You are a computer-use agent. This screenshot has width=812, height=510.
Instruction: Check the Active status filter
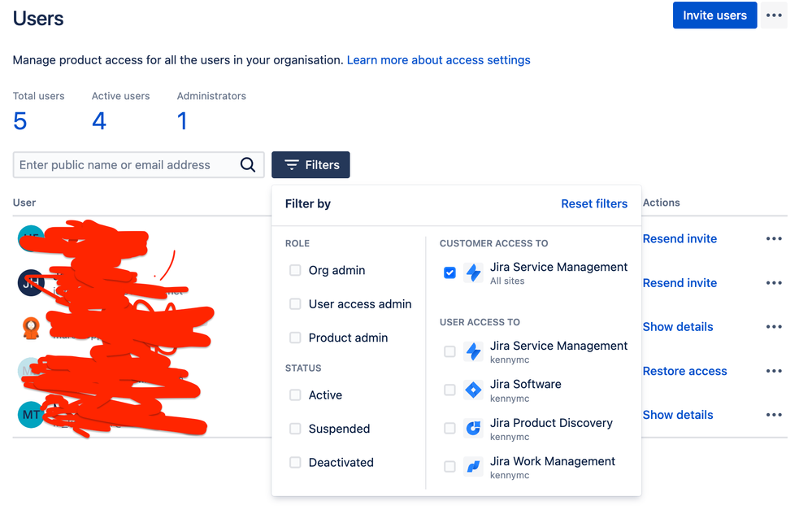point(295,395)
